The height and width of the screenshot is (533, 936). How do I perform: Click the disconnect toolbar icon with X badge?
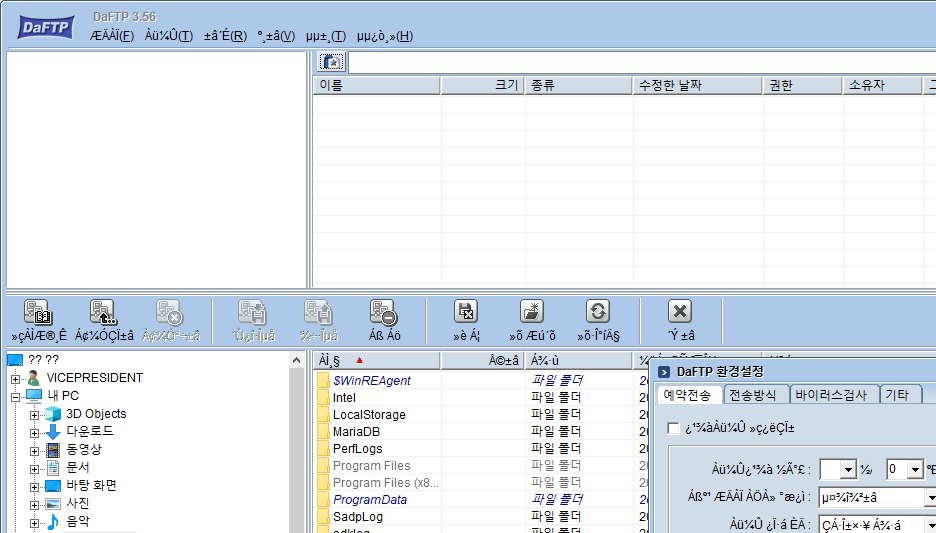170,312
